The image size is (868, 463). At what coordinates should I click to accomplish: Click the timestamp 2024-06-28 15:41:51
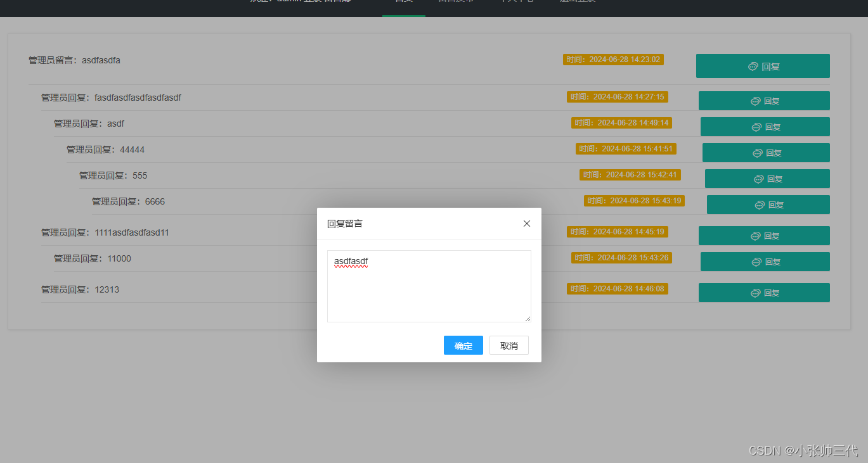point(626,149)
